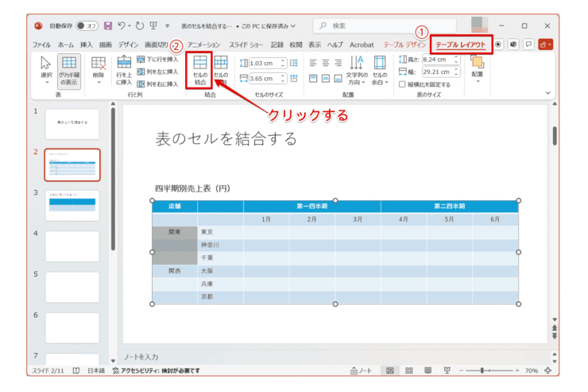The width and height of the screenshot is (588, 392).
Task: Click the red Share button
Action: coord(545,45)
